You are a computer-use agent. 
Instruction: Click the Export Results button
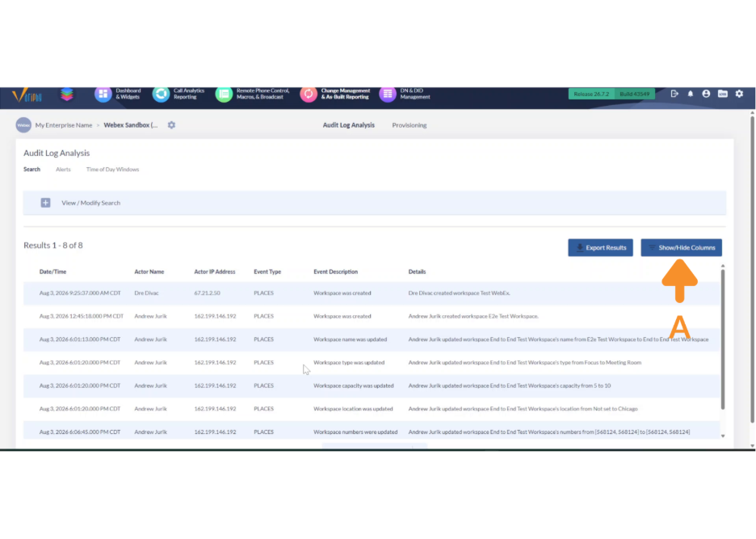600,247
